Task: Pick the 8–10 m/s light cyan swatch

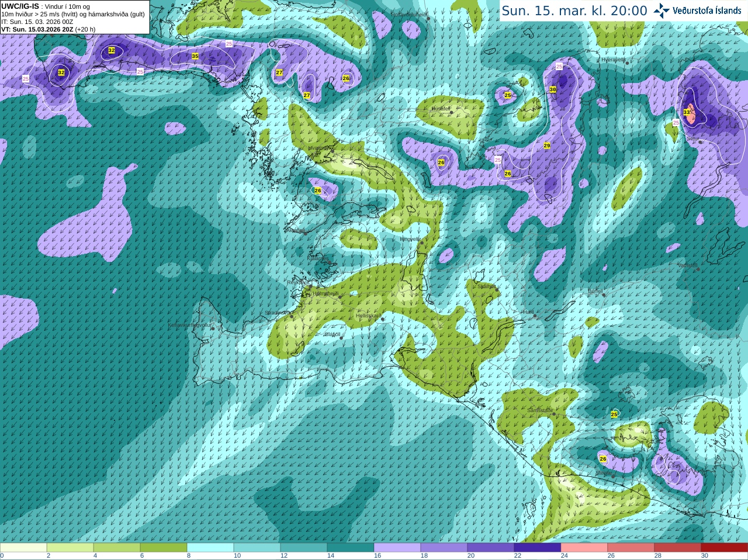Action: click(x=210, y=548)
